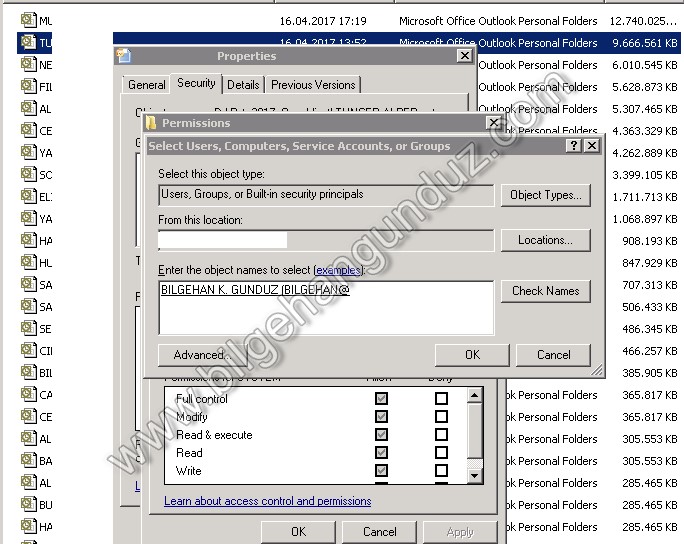
Task: Tick the Deny checkbox for Full control
Action: (441, 399)
